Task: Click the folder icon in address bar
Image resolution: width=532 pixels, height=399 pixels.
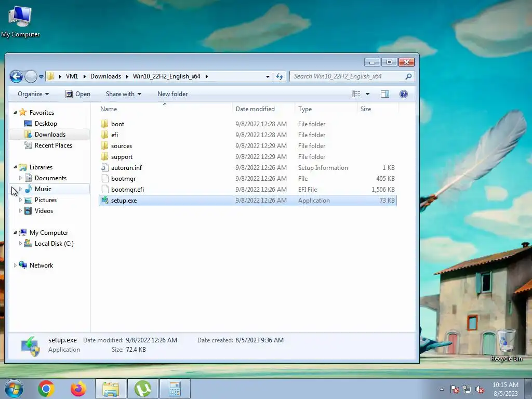Action: 50,76
